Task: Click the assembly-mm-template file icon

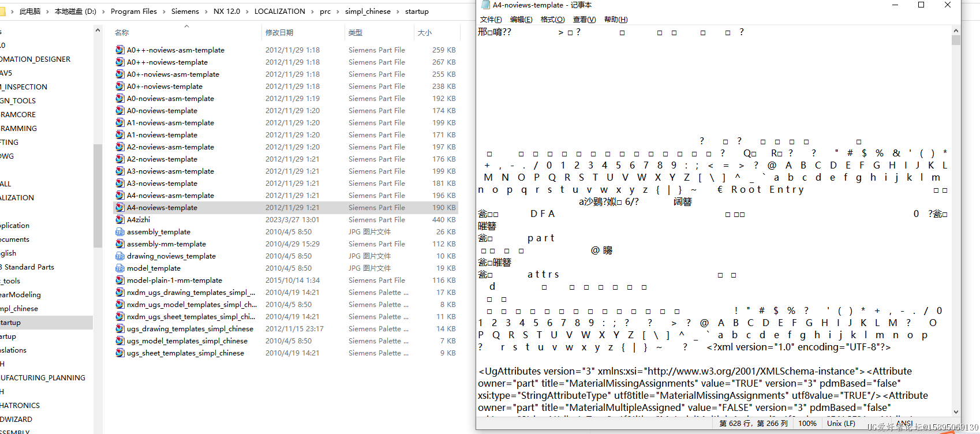Action: [x=120, y=244]
